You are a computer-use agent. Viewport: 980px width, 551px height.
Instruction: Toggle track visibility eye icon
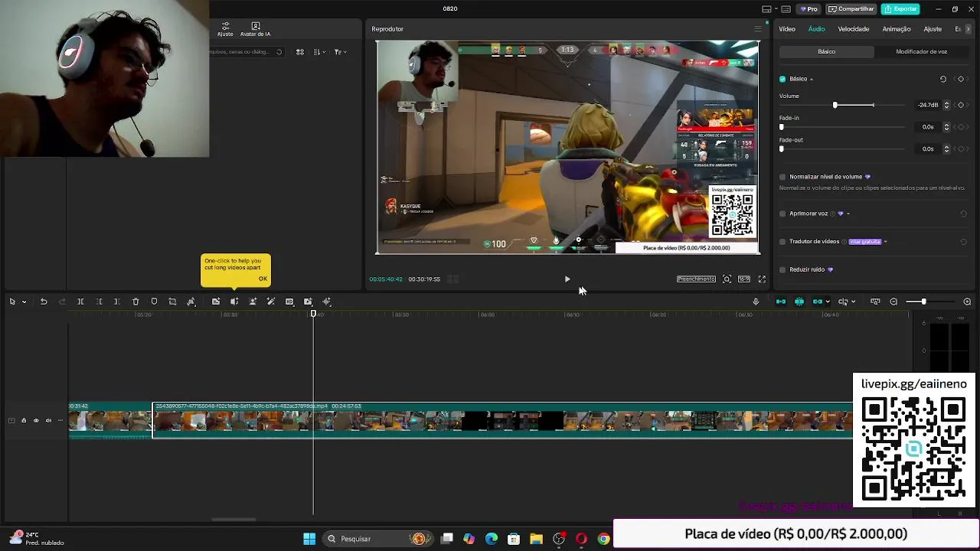tap(35, 420)
